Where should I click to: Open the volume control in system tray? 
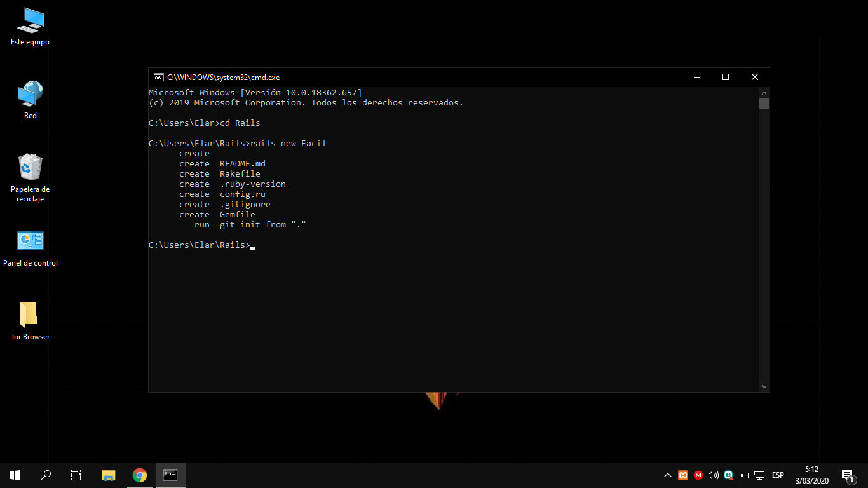click(x=714, y=475)
